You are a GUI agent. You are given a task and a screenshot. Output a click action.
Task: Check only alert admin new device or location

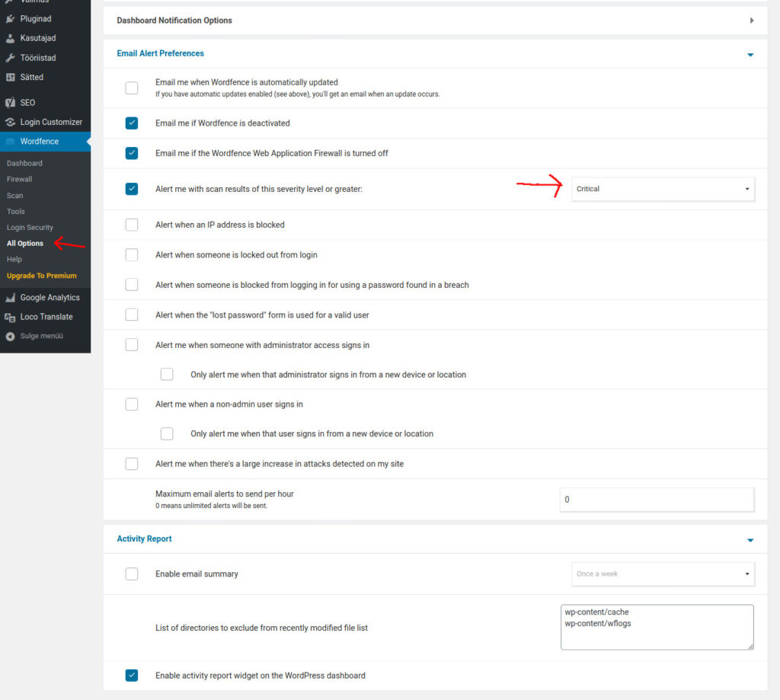pyautogui.click(x=167, y=374)
